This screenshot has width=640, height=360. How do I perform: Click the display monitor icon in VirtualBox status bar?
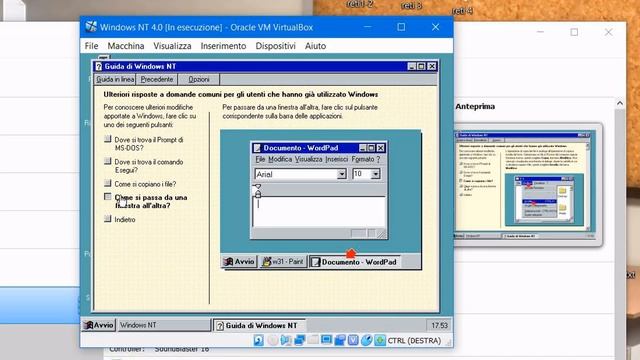tap(326, 340)
